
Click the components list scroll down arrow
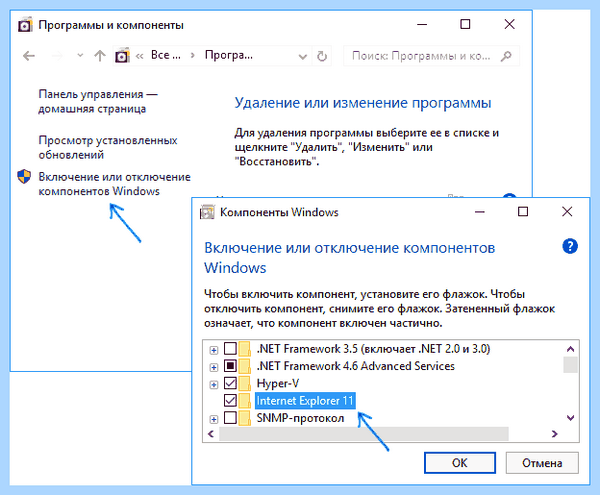tap(570, 418)
